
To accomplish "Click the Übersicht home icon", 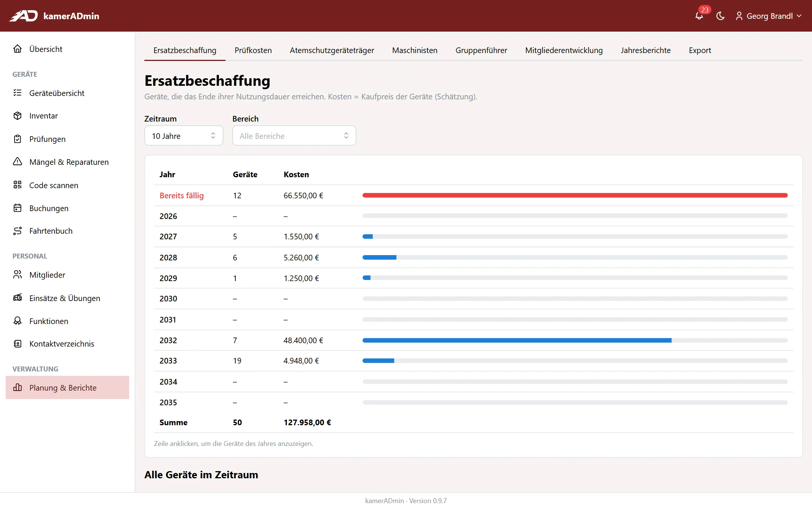I will pyautogui.click(x=17, y=49).
